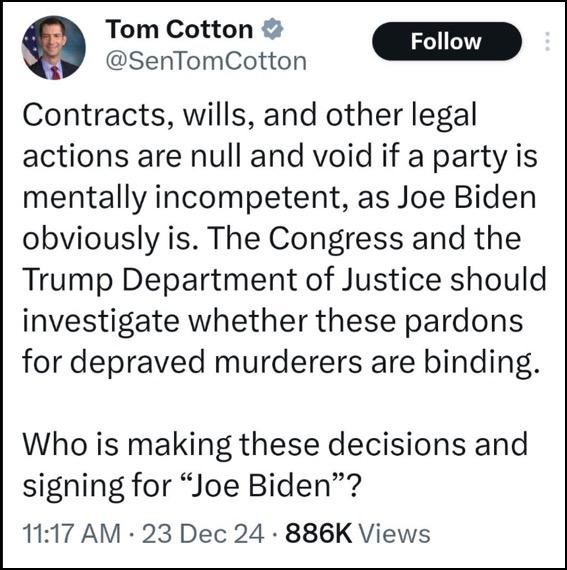Click 'Who is making these decisions and'
This screenshot has height=570, width=567.
click(x=275, y=444)
